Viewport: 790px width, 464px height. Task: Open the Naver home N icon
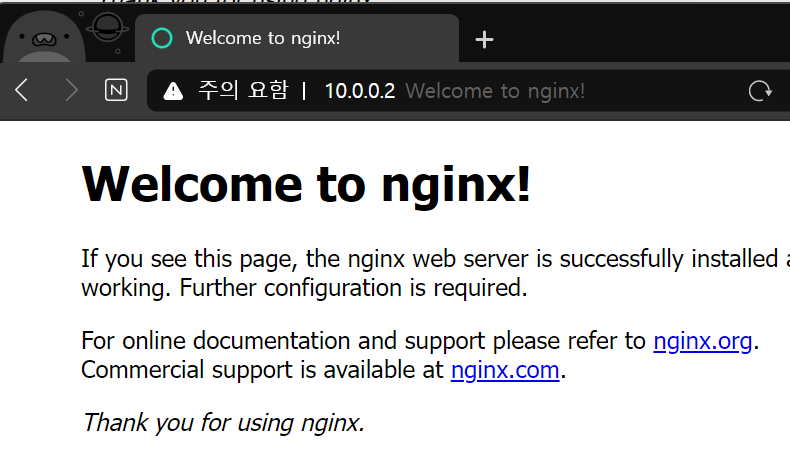coord(116,91)
